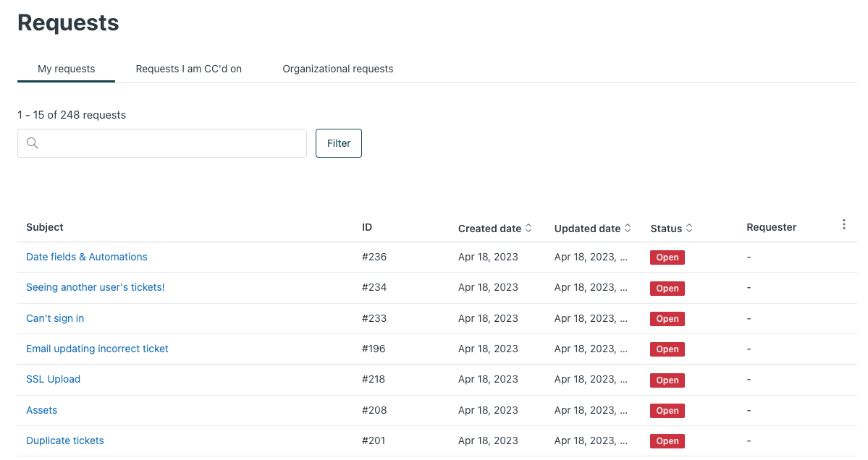
Task: View the Assets request
Action: [x=41, y=410]
